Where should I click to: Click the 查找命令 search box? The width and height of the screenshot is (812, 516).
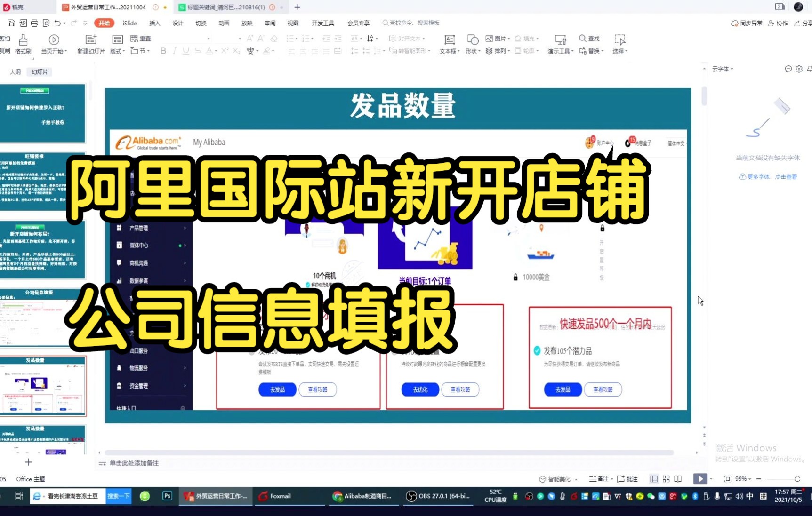pyautogui.click(x=411, y=23)
